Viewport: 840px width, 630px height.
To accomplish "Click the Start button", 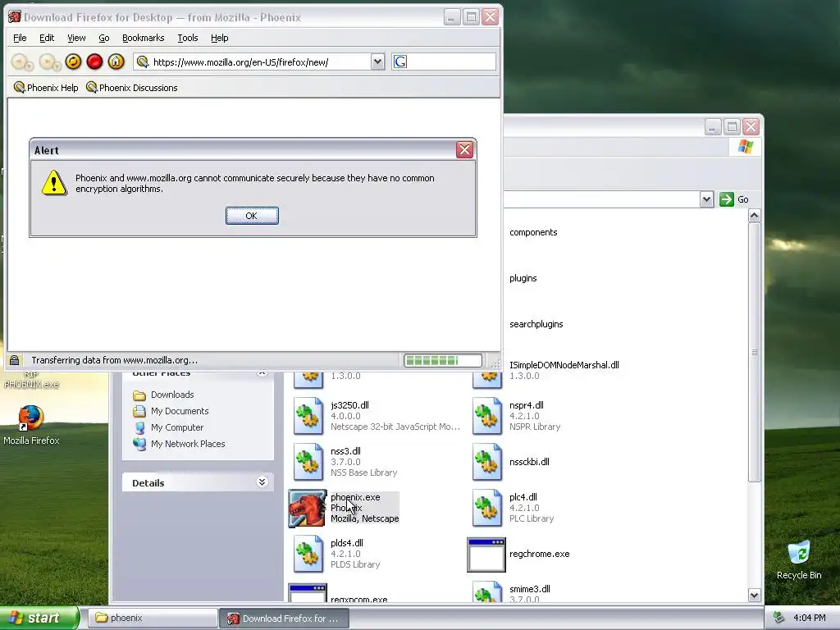I will tap(39, 618).
